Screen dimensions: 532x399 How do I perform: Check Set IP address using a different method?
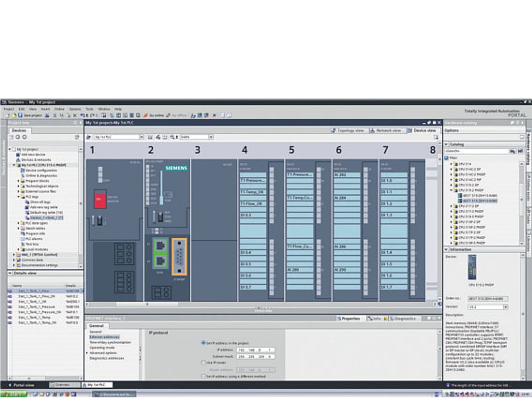tap(204, 376)
